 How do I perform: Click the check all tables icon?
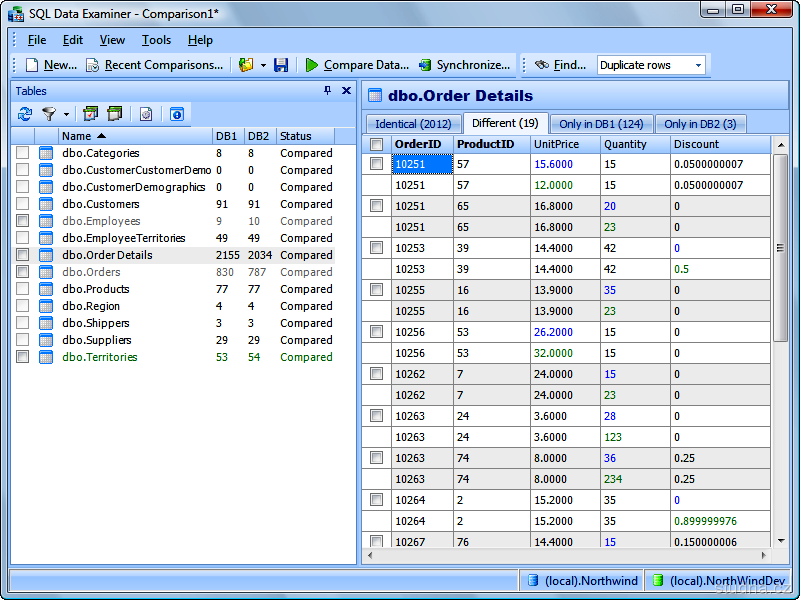click(x=91, y=114)
